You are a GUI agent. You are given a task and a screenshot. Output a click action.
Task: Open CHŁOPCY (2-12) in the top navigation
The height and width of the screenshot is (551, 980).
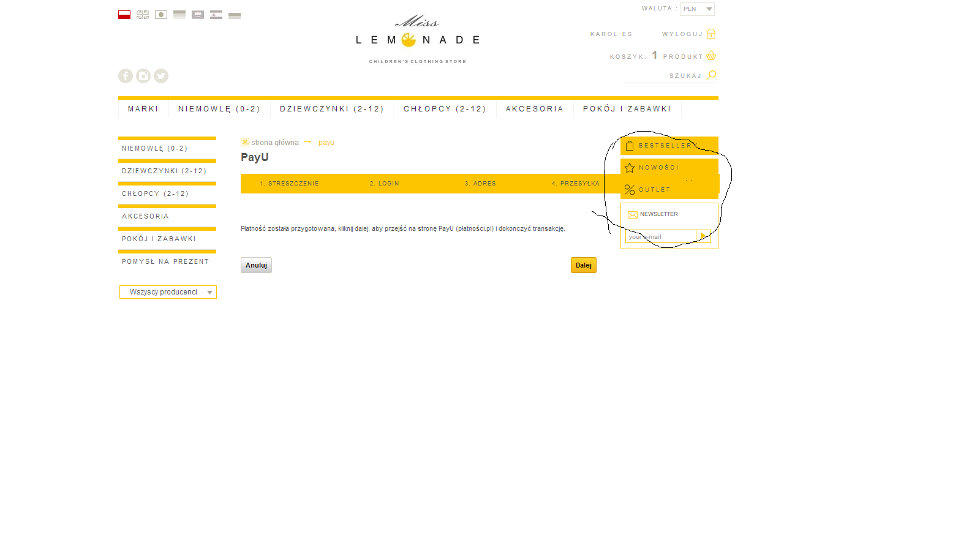(445, 109)
